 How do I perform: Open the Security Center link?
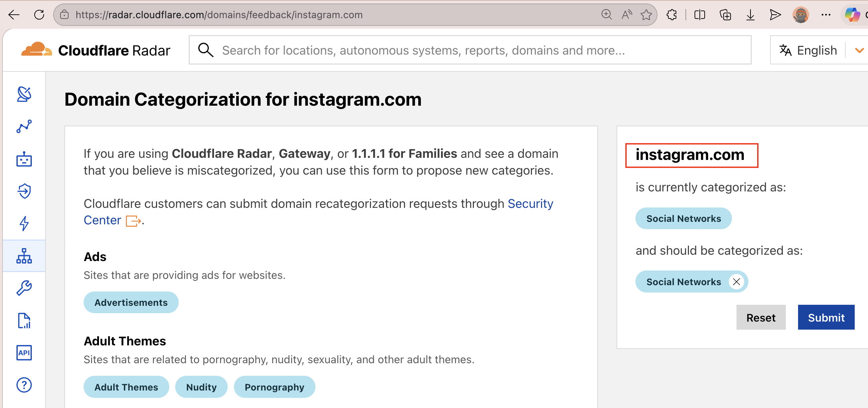click(530, 203)
